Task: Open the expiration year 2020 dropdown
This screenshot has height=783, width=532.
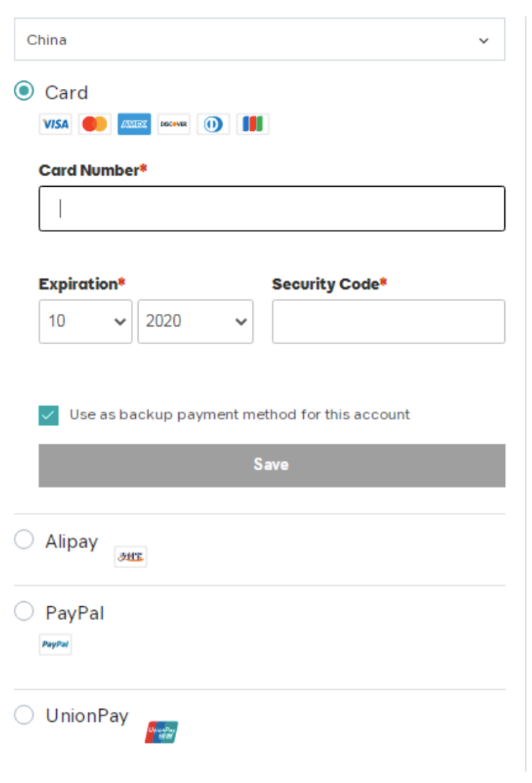Action: [x=195, y=321]
